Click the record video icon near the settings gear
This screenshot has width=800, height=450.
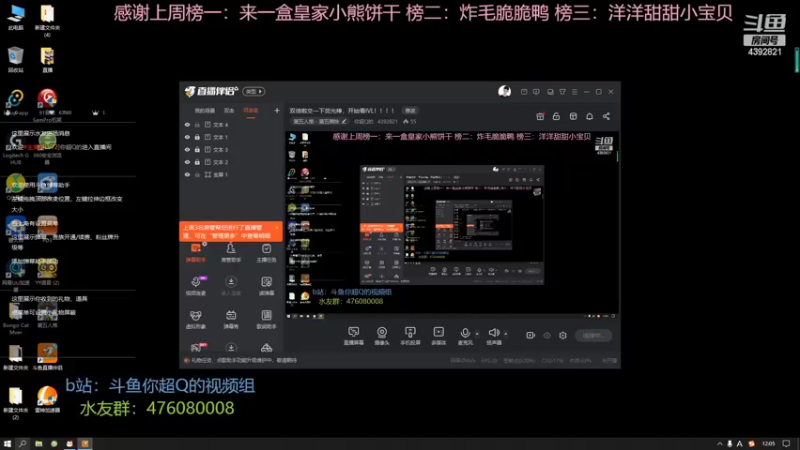point(531,335)
